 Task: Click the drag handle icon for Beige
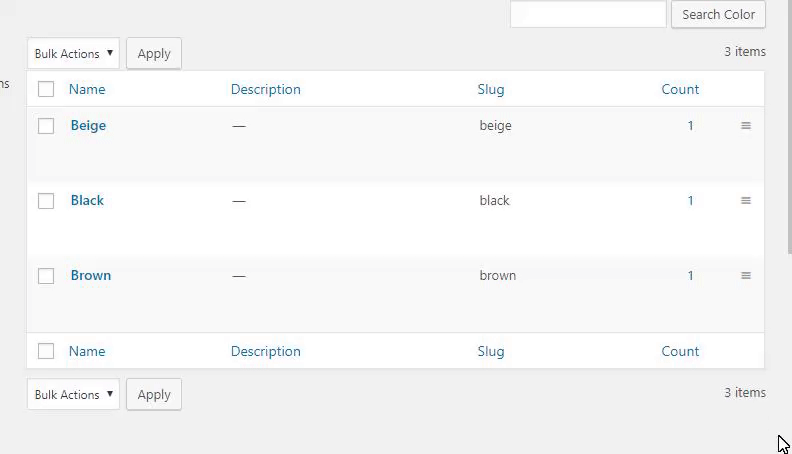[x=746, y=126]
